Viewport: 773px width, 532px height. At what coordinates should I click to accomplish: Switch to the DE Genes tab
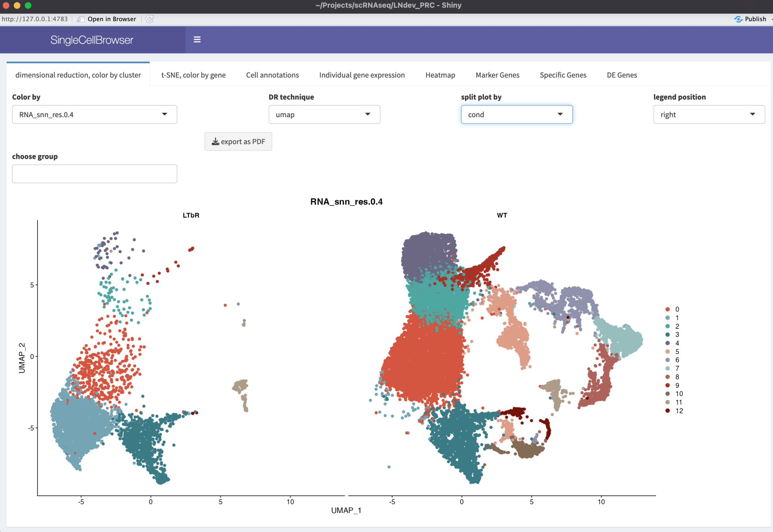(622, 75)
